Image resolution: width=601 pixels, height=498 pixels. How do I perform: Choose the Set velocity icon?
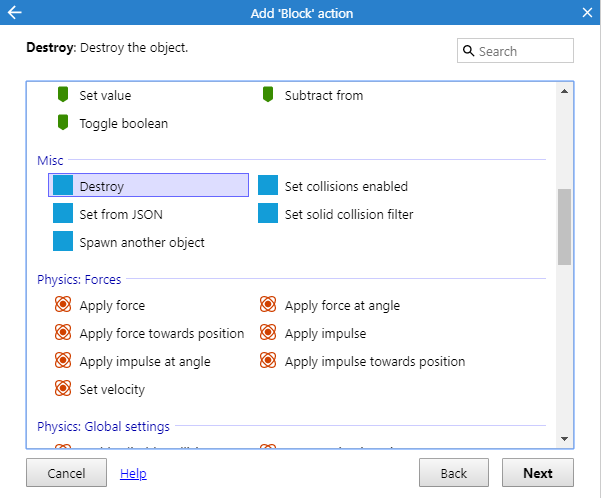coord(63,390)
